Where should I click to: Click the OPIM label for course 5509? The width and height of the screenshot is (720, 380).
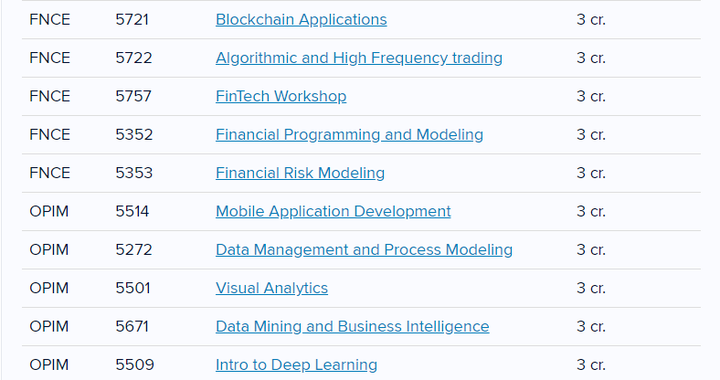point(49,365)
